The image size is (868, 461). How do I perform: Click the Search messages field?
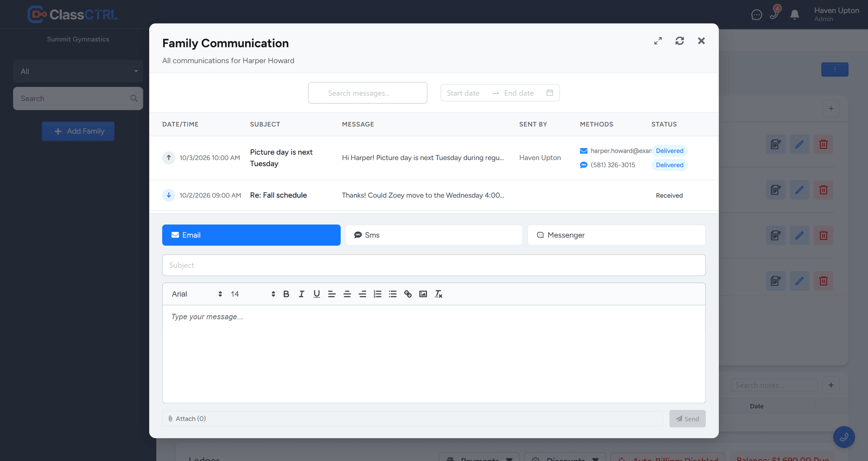pyautogui.click(x=368, y=93)
